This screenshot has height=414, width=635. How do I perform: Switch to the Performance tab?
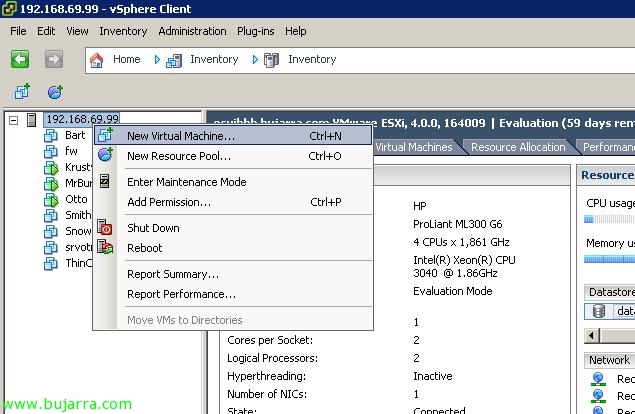click(607, 147)
